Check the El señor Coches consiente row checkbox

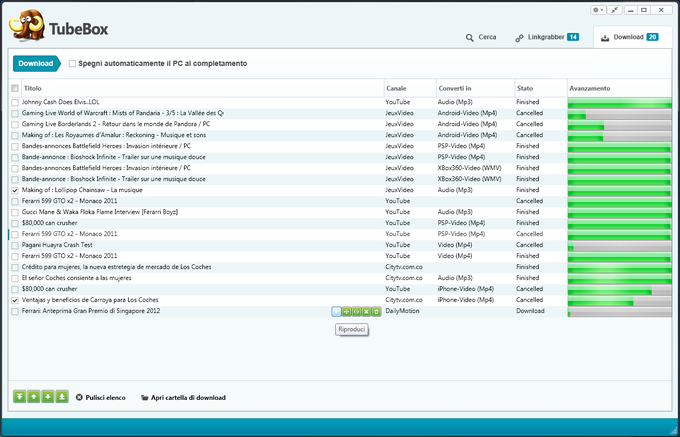[15, 278]
